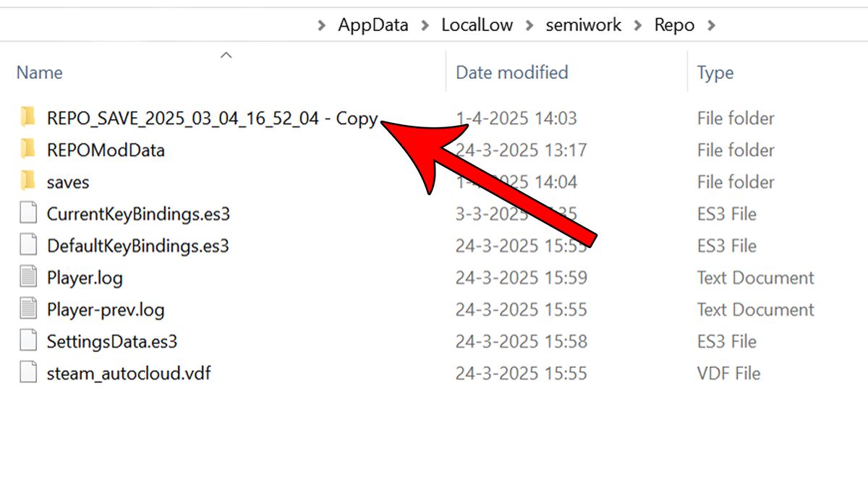Image resolution: width=868 pixels, height=488 pixels.
Task: Select the REPO_SAVE_2025_03_04_16_52_04 - Copy folder icon
Action: [27, 117]
